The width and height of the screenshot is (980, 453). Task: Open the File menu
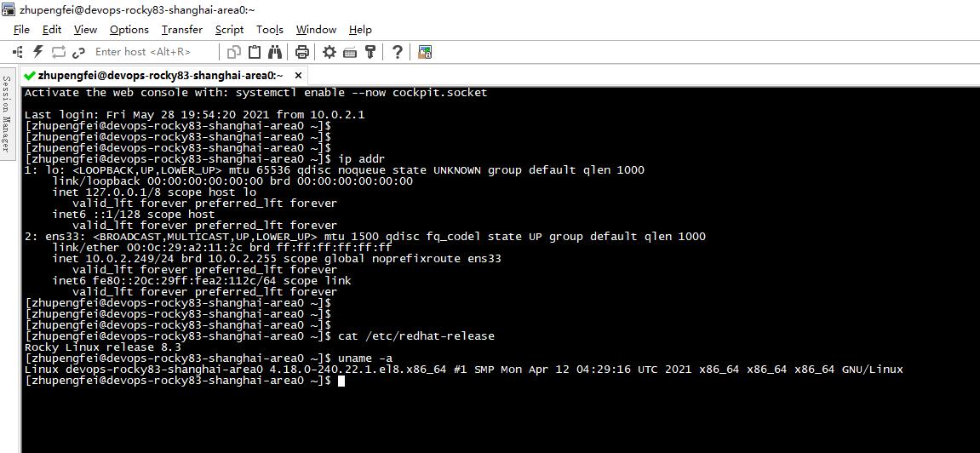point(21,29)
